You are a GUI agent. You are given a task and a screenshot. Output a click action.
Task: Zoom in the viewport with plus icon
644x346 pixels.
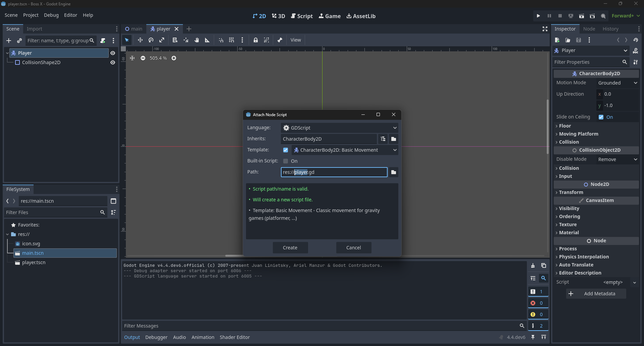[174, 58]
